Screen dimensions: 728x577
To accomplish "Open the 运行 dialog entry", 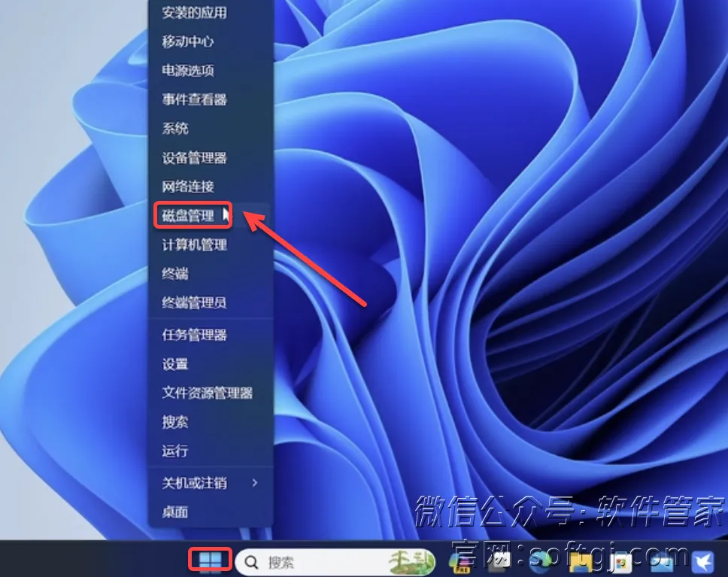I will pyautogui.click(x=211, y=451).
